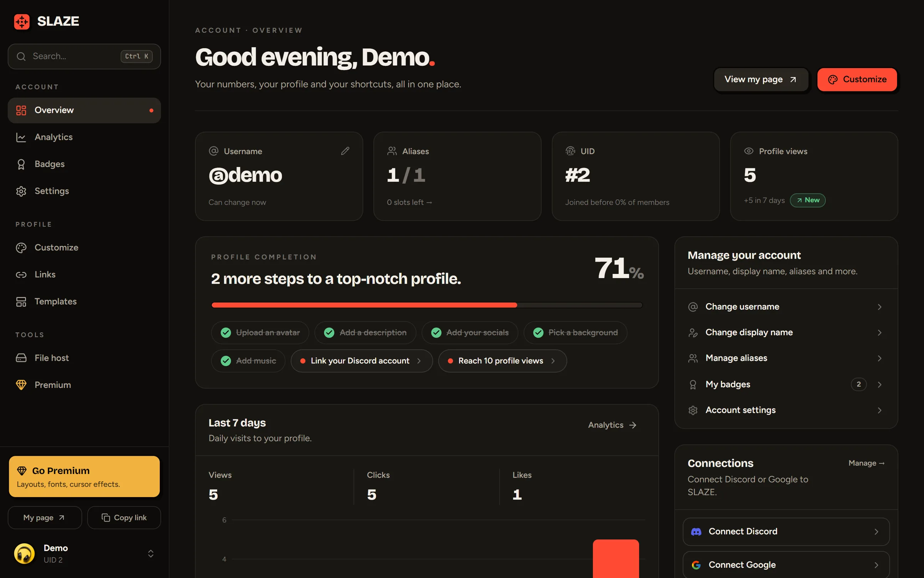Click the chevron on Change display name row
This screenshot has width=924, height=578.
pyautogui.click(x=879, y=333)
